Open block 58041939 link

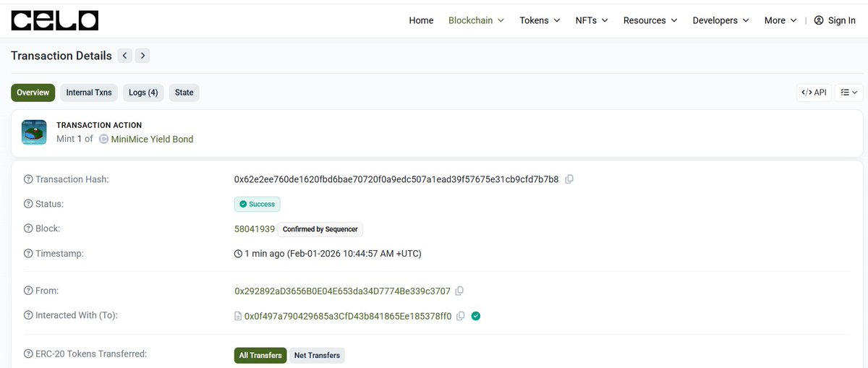(x=255, y=229)
